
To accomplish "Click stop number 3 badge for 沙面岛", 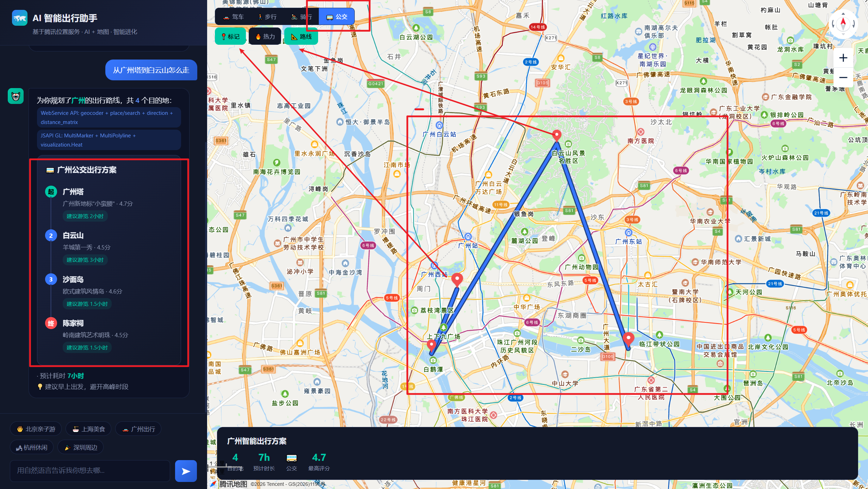I will [x=51, y=279].
